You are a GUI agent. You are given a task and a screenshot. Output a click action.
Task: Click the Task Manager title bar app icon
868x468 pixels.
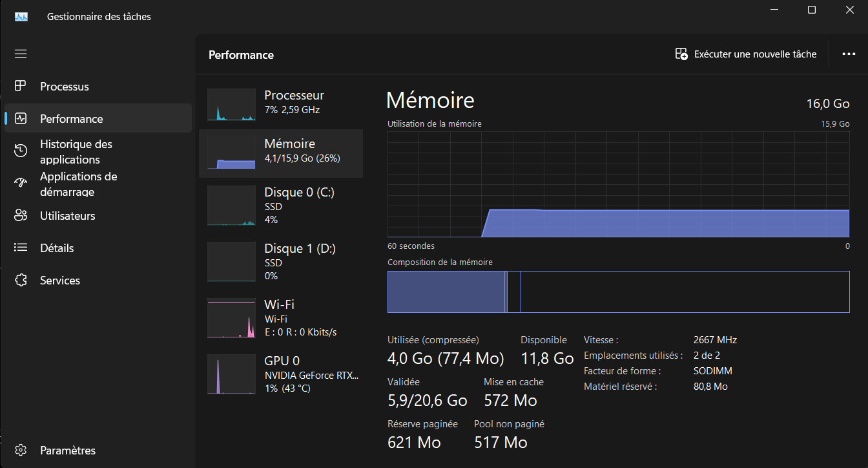coord(21,17)
